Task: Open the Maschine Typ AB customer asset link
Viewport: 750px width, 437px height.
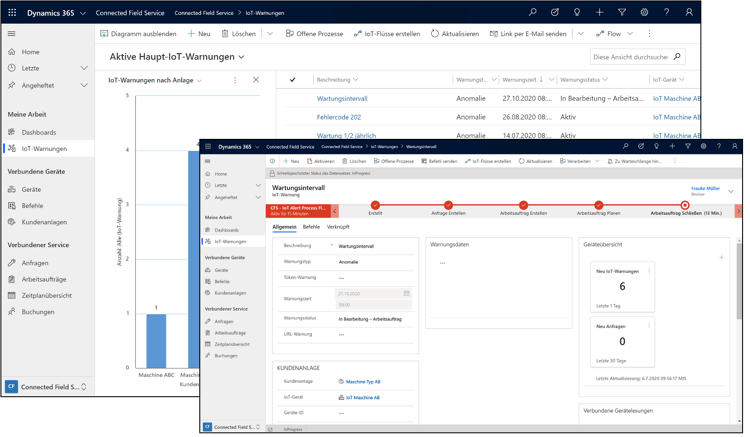Action: 363,382
